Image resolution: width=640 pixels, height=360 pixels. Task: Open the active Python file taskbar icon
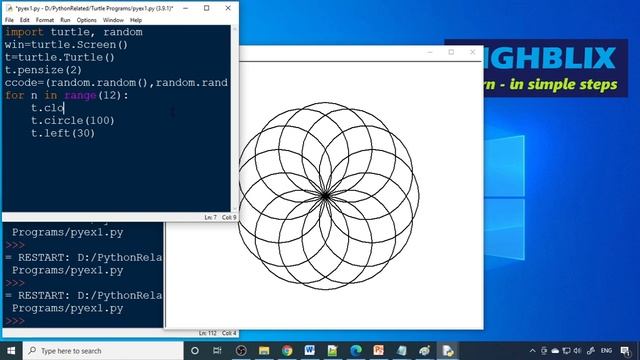(x=448, y=351)
